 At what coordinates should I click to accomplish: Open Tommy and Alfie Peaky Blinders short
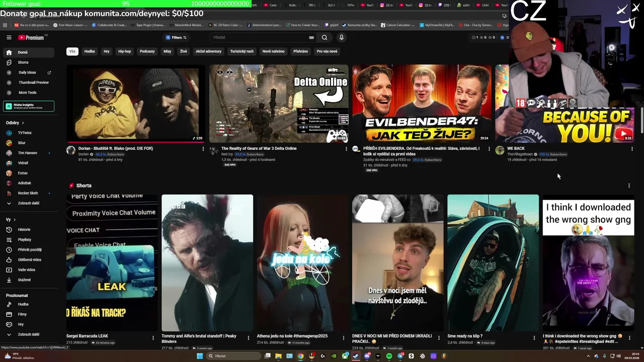click(x=207, y=262)
